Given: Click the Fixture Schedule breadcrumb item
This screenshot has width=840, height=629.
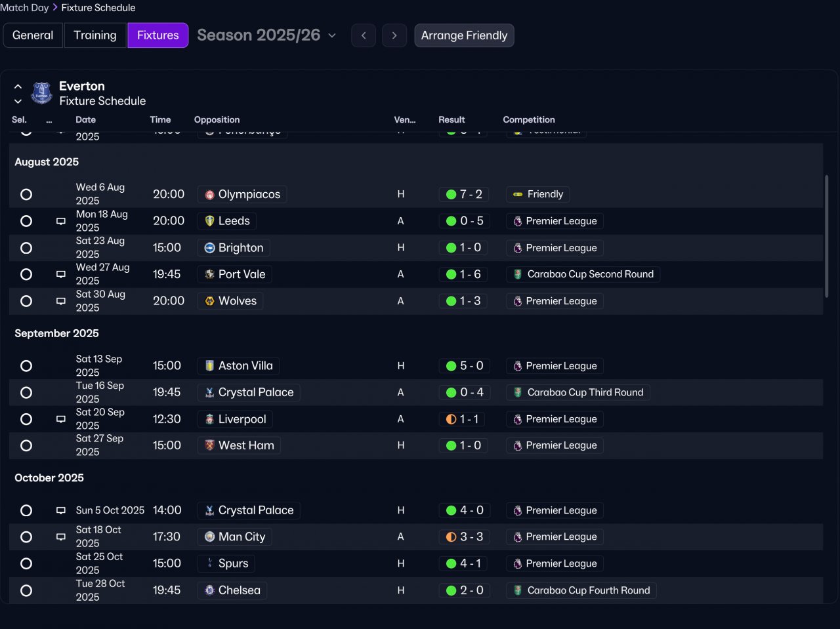Looking at the screenshot, I should (98, 8).
